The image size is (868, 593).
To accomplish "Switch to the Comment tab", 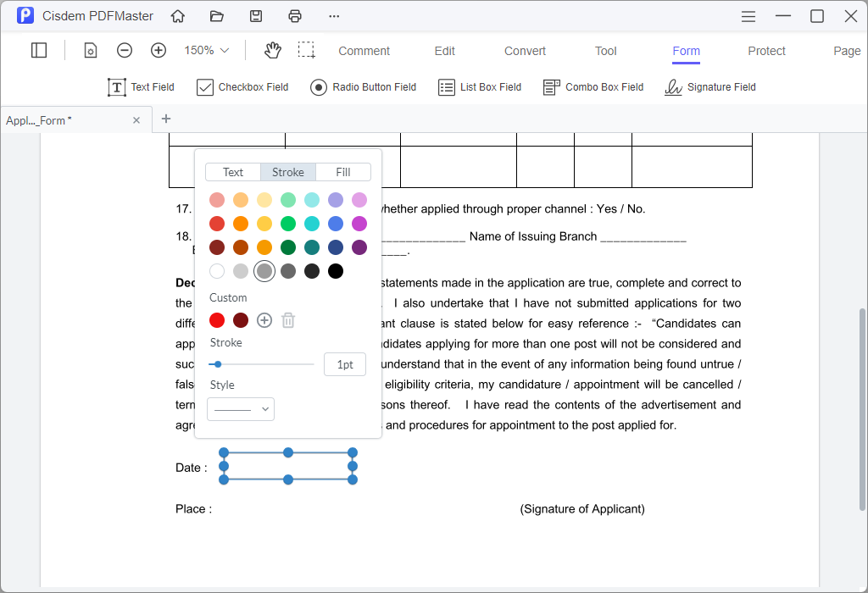I will (x=364, y=51).
